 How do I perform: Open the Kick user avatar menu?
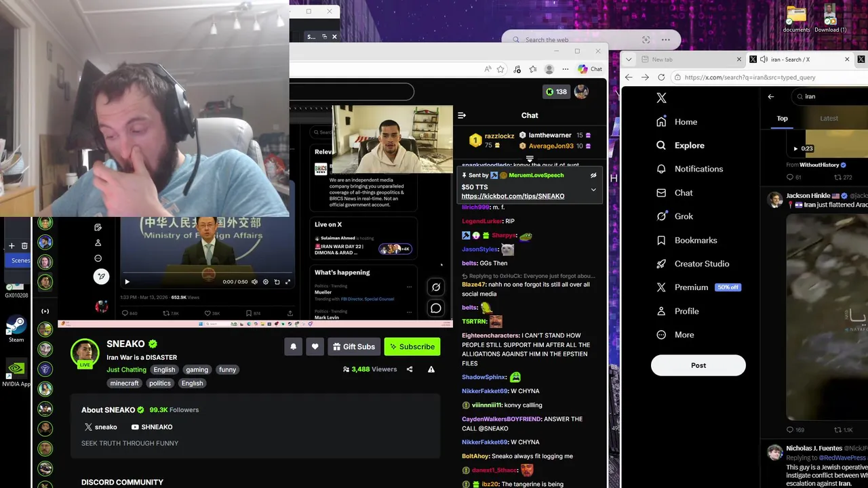(581, 91)
